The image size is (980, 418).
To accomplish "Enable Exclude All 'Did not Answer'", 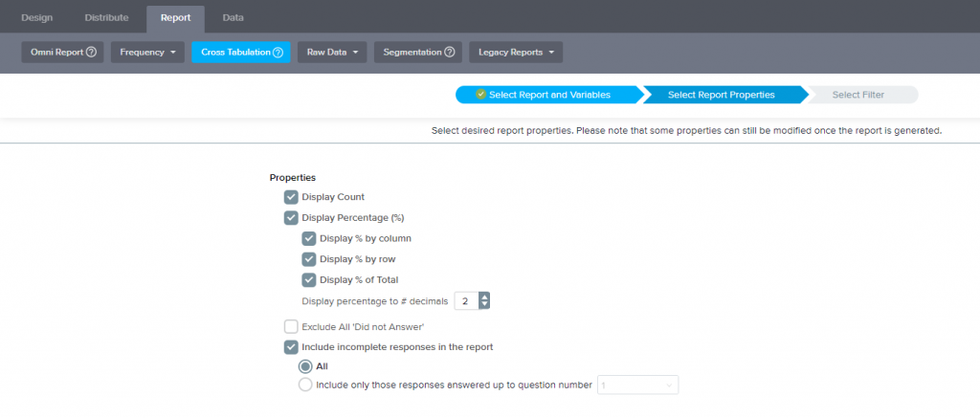I will pyautogui.click(x=291, y=327).
